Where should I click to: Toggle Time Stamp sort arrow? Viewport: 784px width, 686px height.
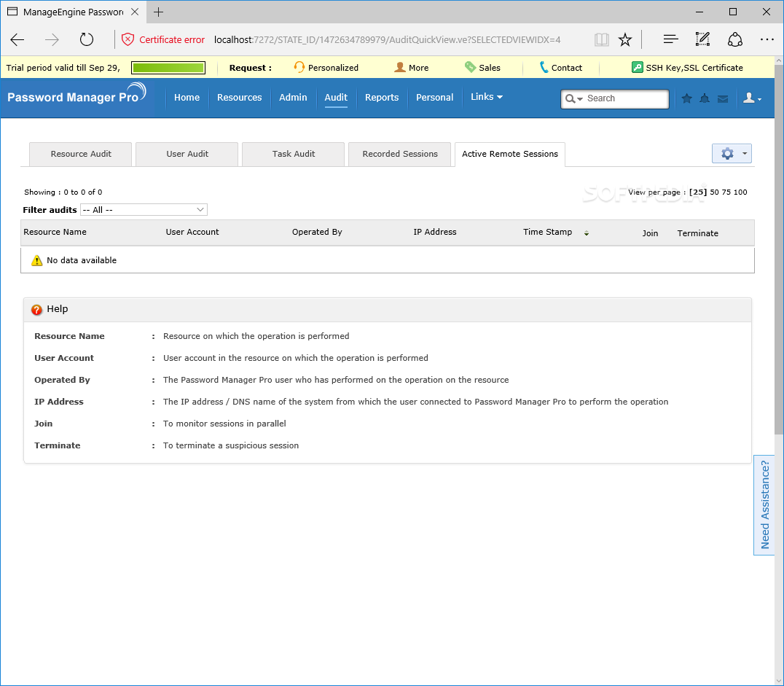point(586,233)
